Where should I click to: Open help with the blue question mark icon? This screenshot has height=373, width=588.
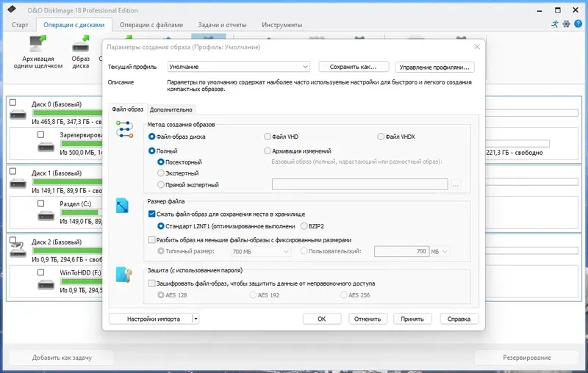pos(578,24)
